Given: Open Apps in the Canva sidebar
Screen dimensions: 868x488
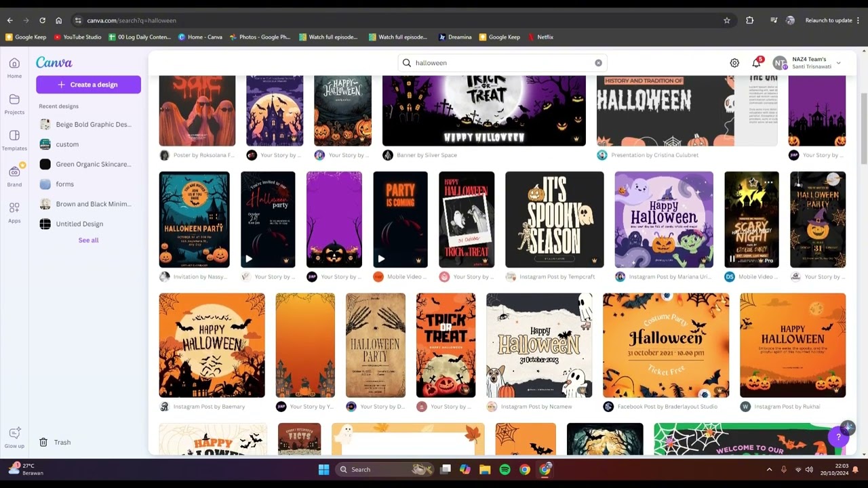Looking at the screenshot, I should [x=14, y=212].
